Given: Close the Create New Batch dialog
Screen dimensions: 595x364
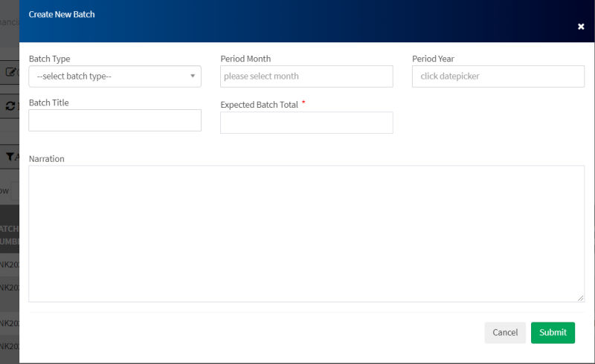Looking at the screenshot, I should (x=581, y=27).
